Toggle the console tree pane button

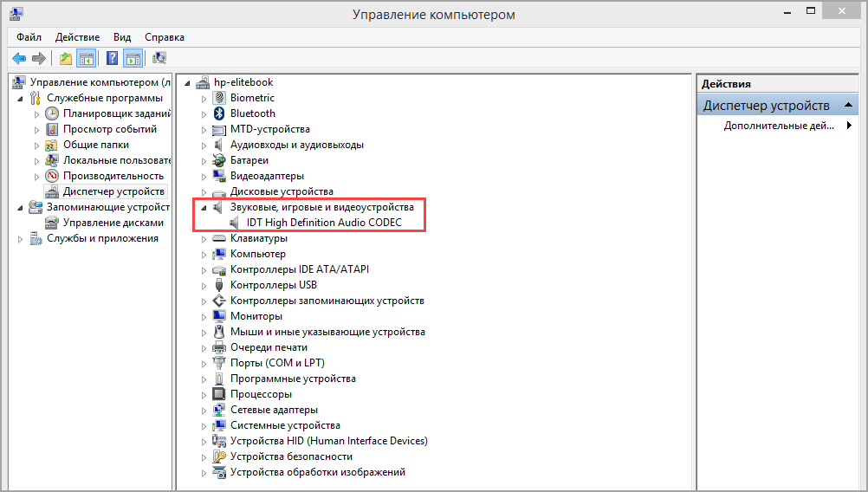click(x=86, y=58)
